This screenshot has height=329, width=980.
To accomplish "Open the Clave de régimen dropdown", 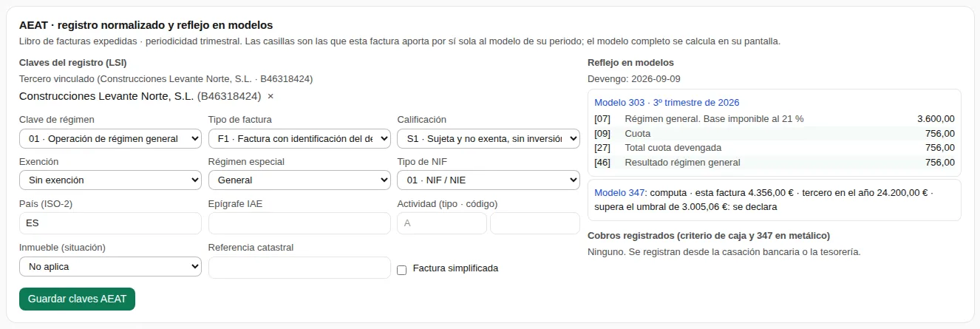I will pos(110,138).
